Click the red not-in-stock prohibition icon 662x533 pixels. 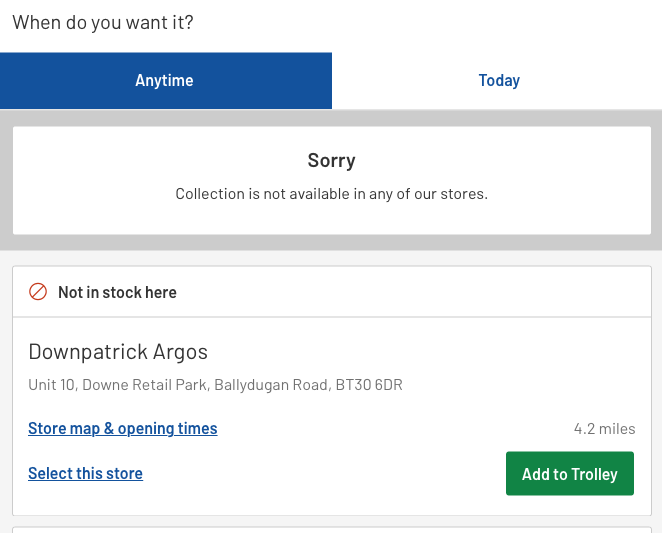click(38, 292)
